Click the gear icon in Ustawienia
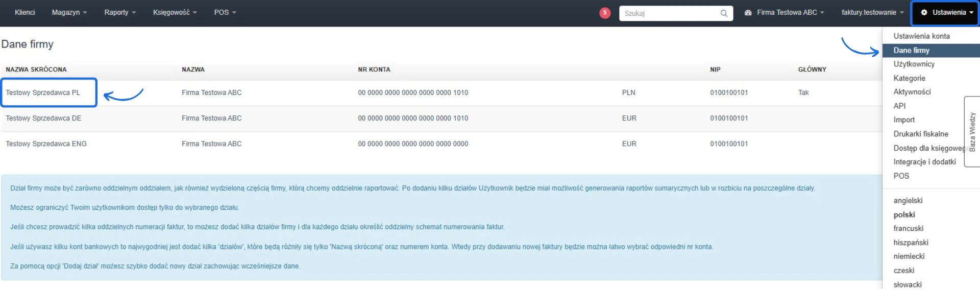This screenshot has height=291, width=980. 924,13
